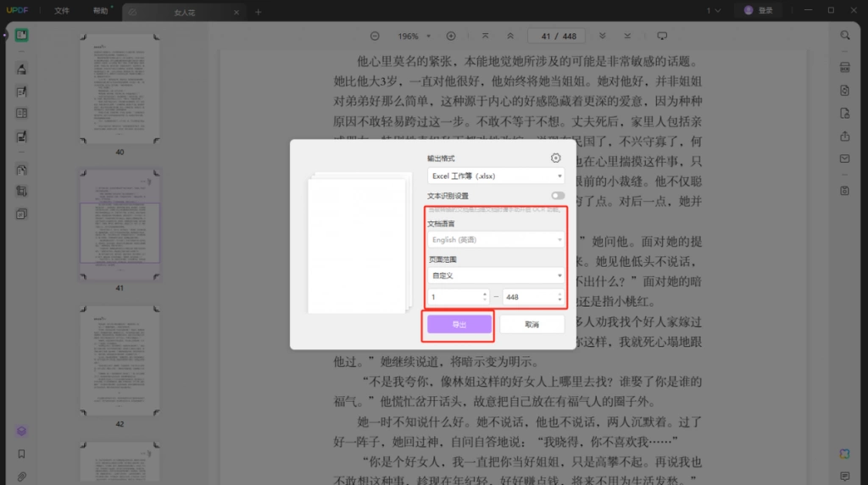
Task: Share this file icon in right sidebar
Action: [845, 137]
